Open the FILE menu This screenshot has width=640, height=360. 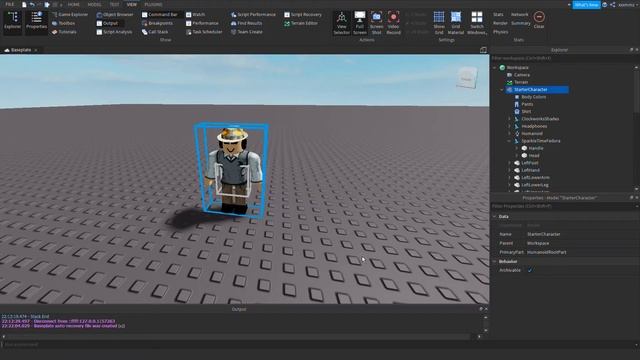(10, 4)
